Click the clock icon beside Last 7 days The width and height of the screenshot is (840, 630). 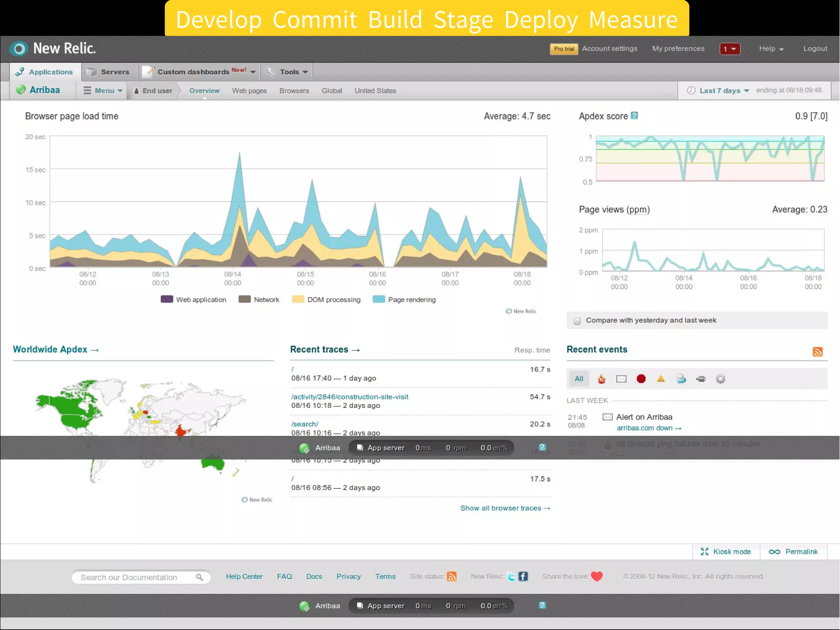click(x=691, y=90)
